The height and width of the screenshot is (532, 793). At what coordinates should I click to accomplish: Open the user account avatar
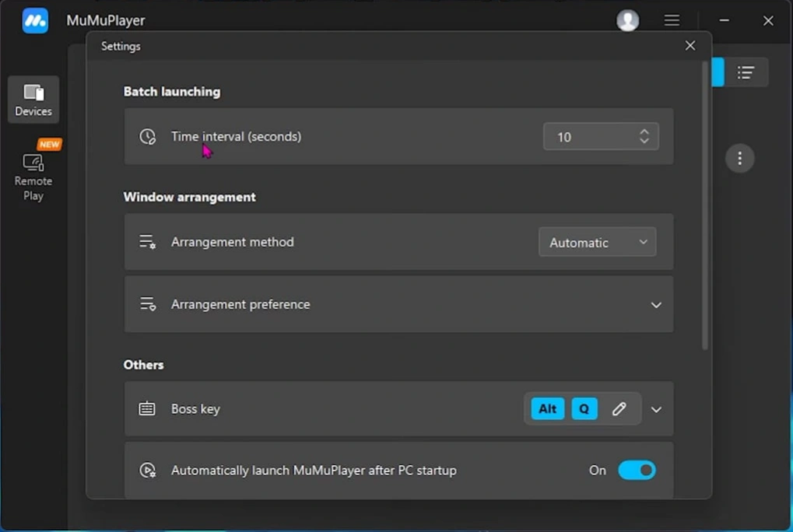(x=627, y=20)
